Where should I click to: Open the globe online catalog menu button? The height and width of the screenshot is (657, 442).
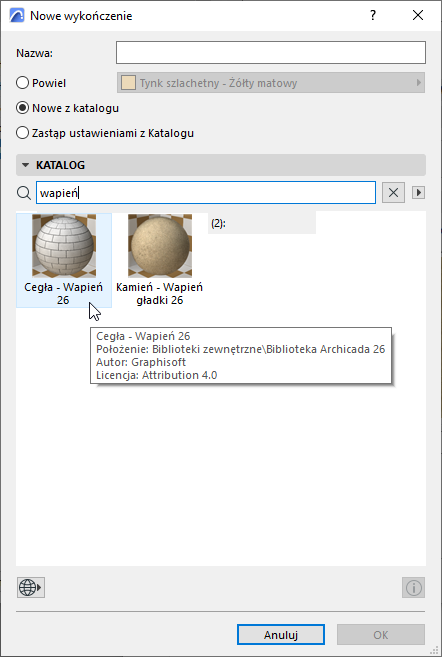tap(31, 587)
